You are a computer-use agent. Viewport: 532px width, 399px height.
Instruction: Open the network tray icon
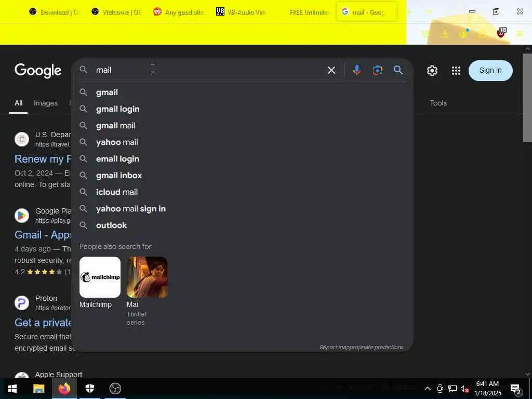pos(453,389)
